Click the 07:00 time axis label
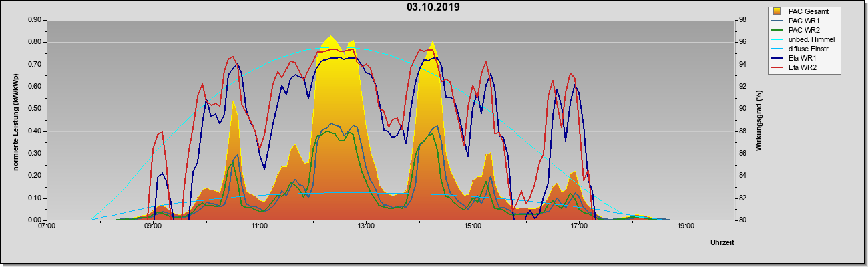This screenshot has height=267, width=868. pyautogui.click(x=47, y=226)
